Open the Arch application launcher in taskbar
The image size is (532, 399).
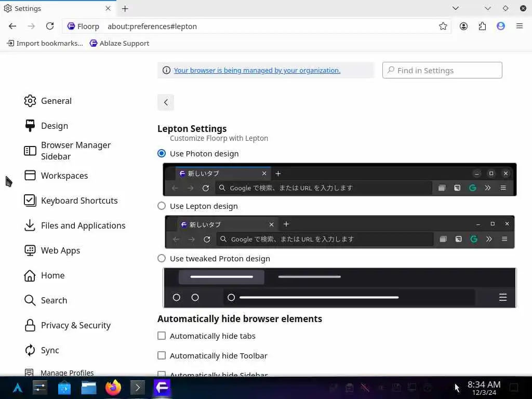(18, 388)
